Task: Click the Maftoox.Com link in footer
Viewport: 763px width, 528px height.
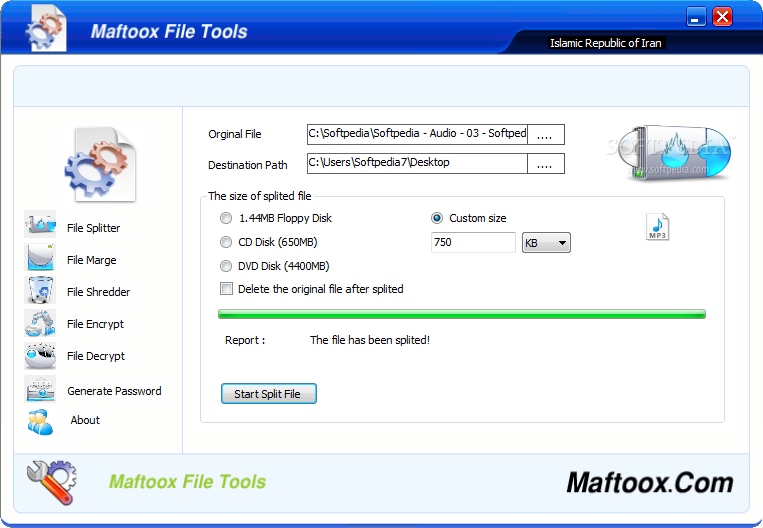Action: [x=650, y=483]
